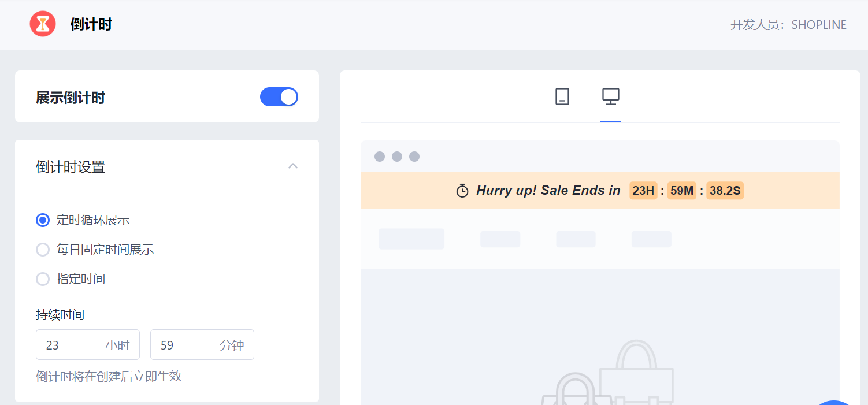Click the first gray browser dot

(x=380, y=157)
